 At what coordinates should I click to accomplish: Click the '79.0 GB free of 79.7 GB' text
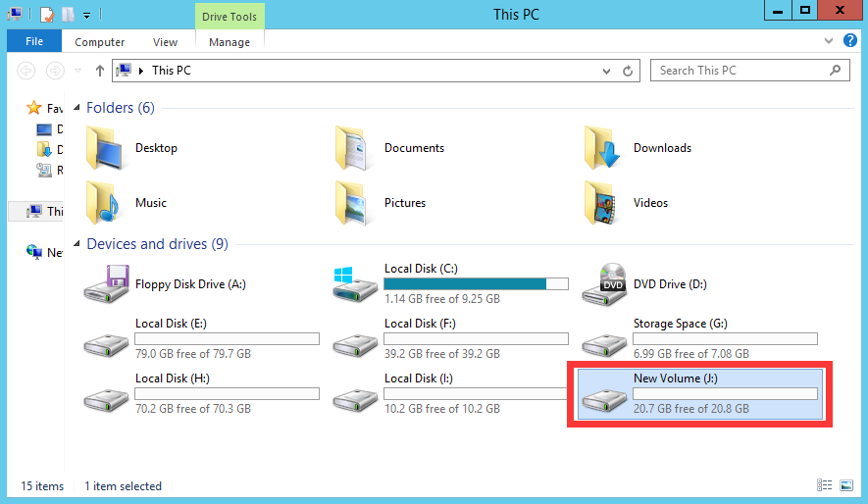pos(192,354)
